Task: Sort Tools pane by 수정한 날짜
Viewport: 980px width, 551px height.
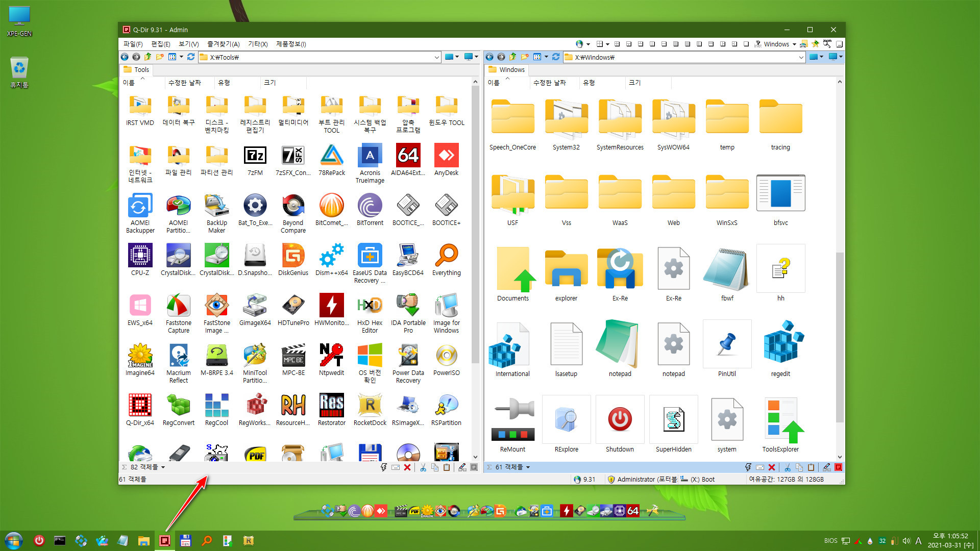Action: [190, 83]
